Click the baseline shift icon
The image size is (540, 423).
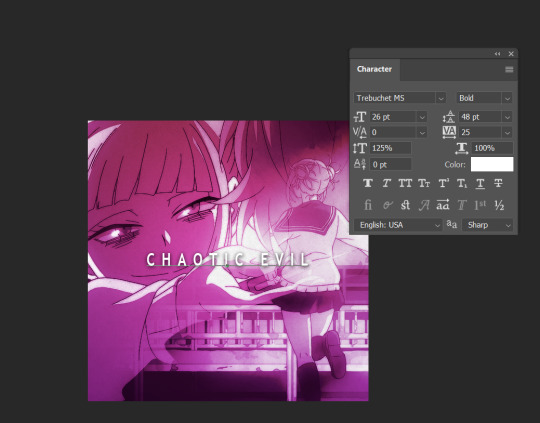(360, 164)
